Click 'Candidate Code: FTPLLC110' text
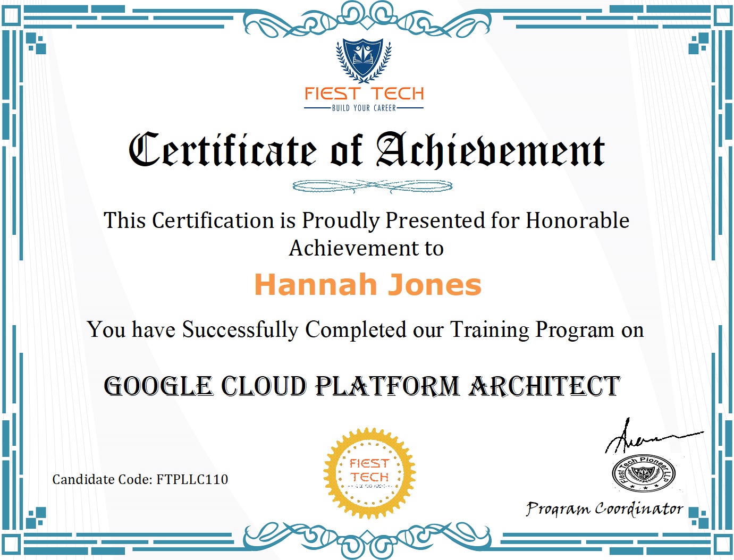Image resolution: width=734 pixels, height=560 pixels. pos(140,479)
